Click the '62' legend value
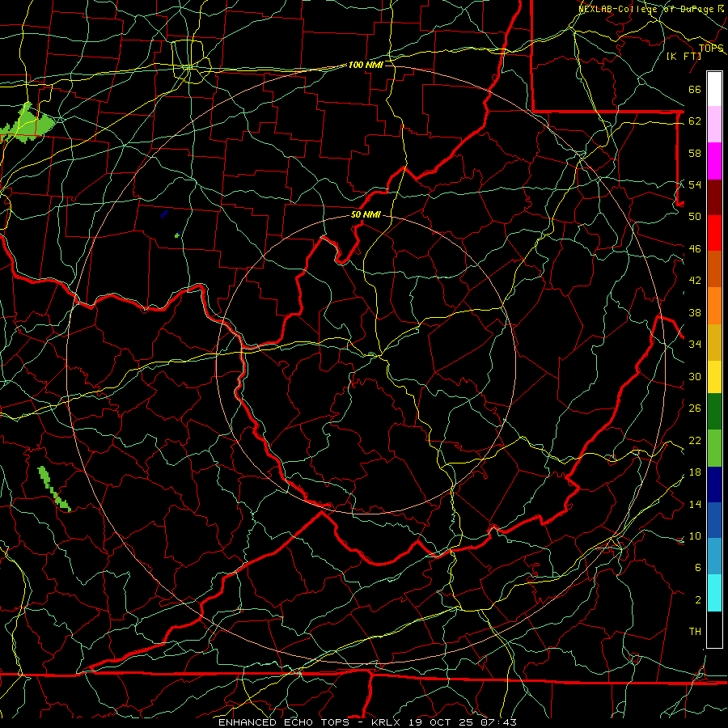 [695, 121]
